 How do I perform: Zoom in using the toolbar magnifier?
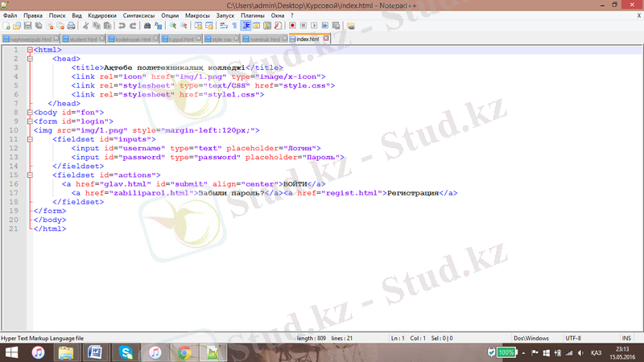tap(173, 26)
